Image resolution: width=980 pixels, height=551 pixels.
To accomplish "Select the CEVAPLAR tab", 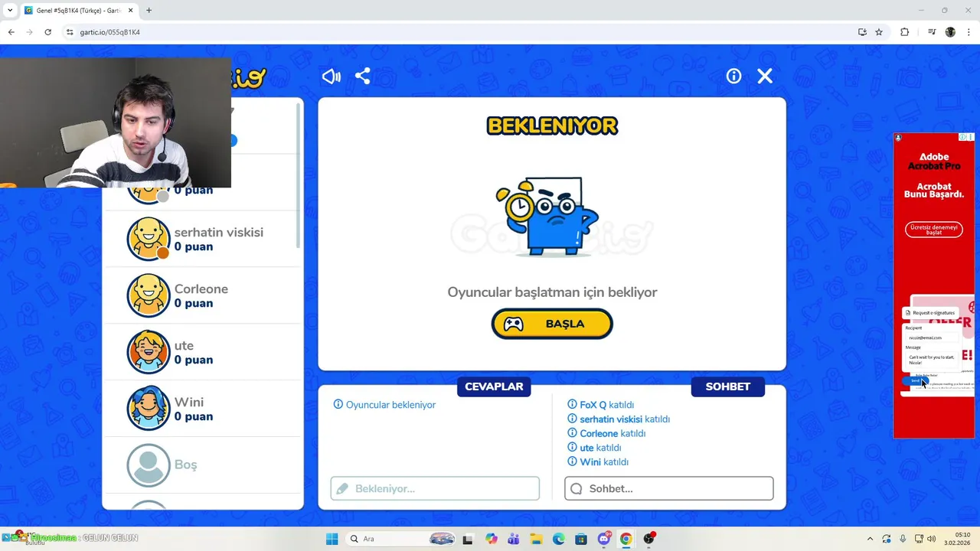I will 494,386.
